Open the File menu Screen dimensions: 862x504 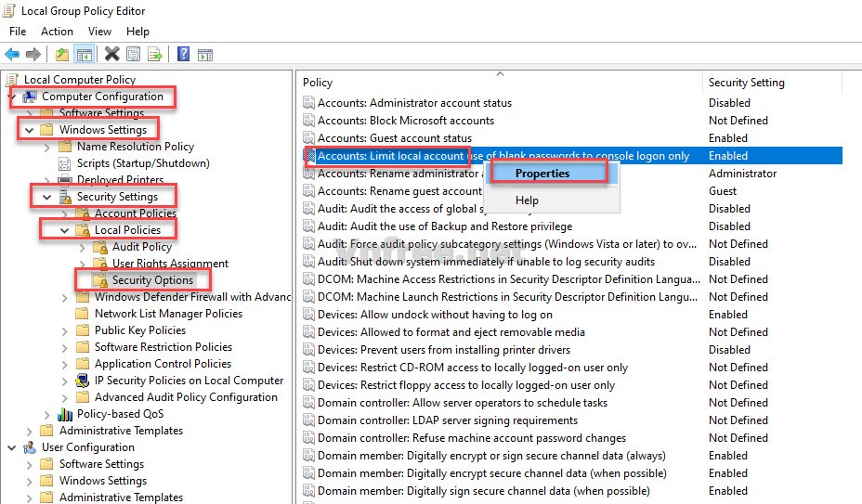[18, 32]
